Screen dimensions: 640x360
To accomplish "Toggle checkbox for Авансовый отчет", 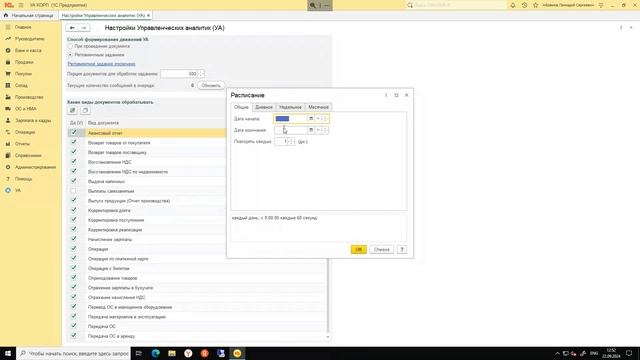I will (73, 133).
